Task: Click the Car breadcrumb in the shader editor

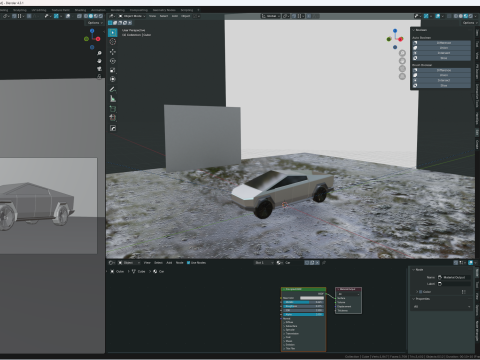Action: click(x=159, y=271)
